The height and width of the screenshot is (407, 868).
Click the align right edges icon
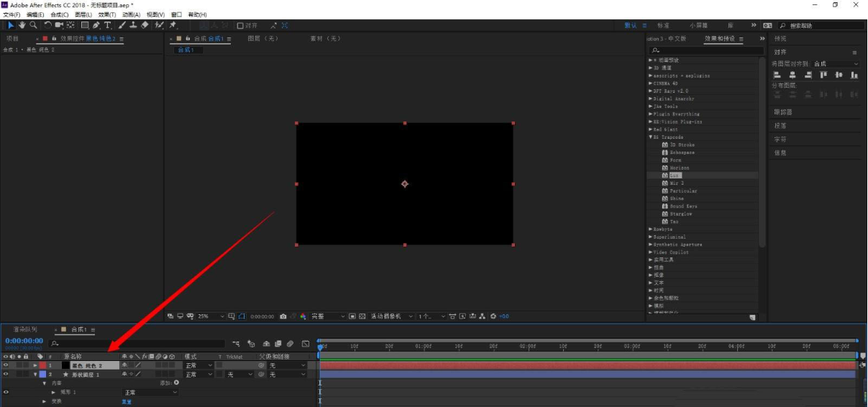(809, 75)
